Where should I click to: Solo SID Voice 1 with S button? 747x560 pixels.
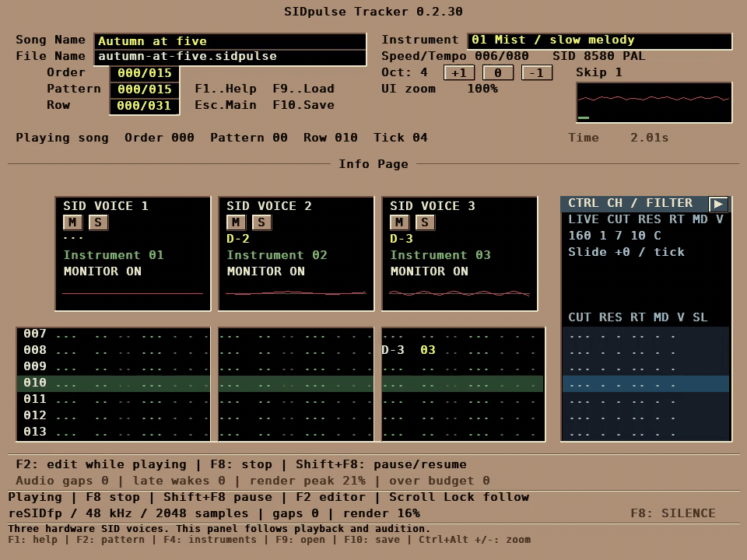(98, 222)
